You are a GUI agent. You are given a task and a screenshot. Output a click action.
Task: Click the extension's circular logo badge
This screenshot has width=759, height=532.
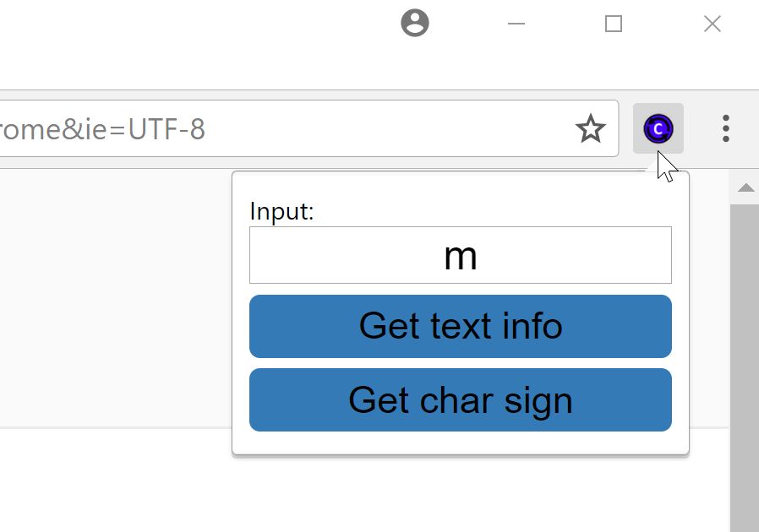pos(658,128)
